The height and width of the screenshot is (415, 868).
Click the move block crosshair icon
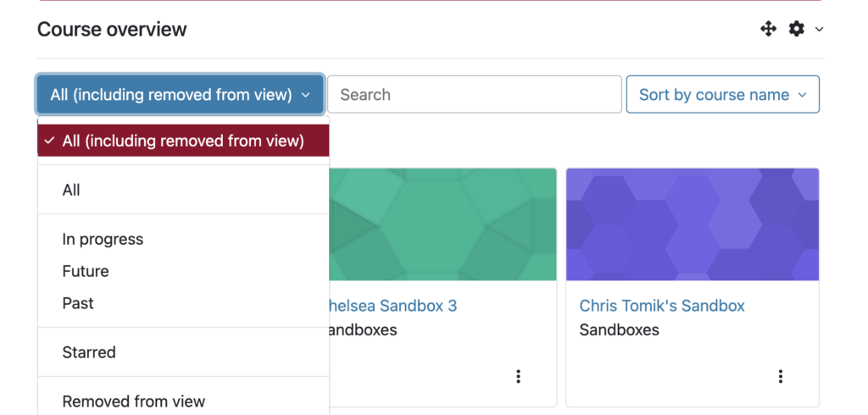point(768,30)
